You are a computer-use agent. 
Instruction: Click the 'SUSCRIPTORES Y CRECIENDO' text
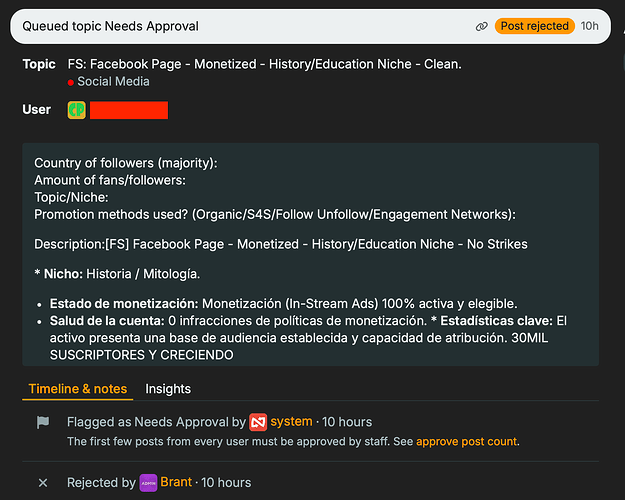142,355
